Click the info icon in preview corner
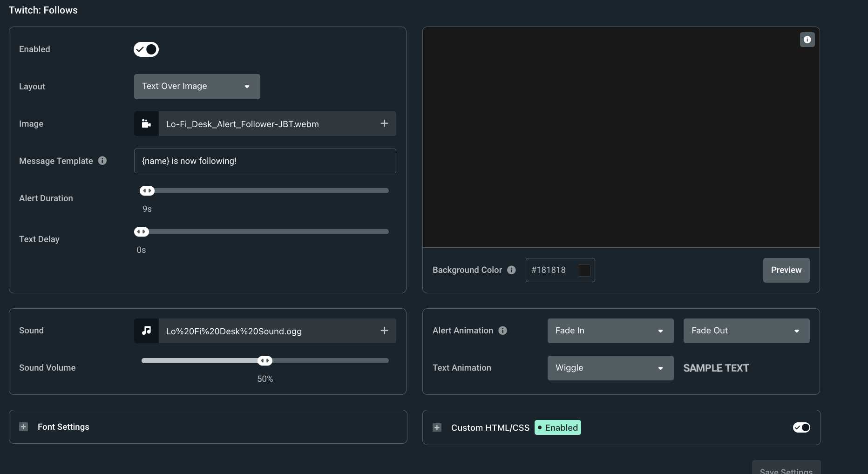868x474 pixels. pos(807,40)
